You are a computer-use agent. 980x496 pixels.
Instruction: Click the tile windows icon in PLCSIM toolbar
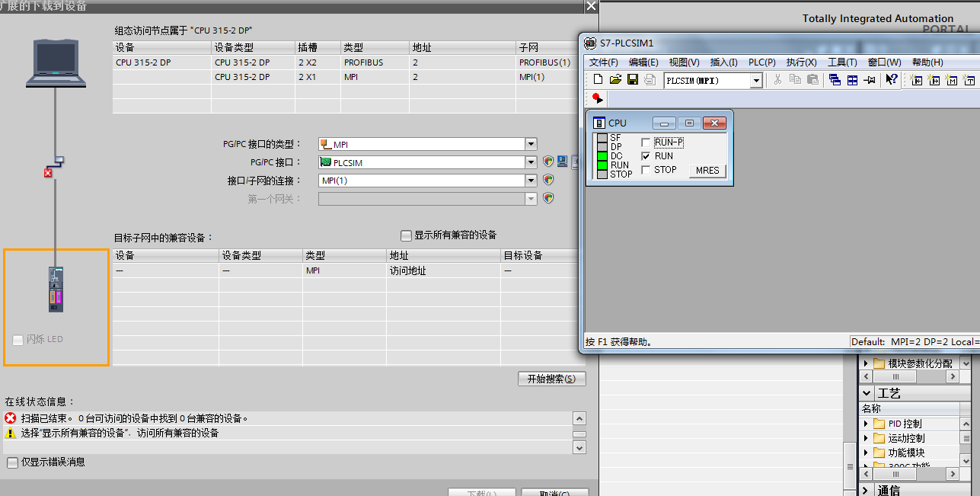(x=852, y=80)
